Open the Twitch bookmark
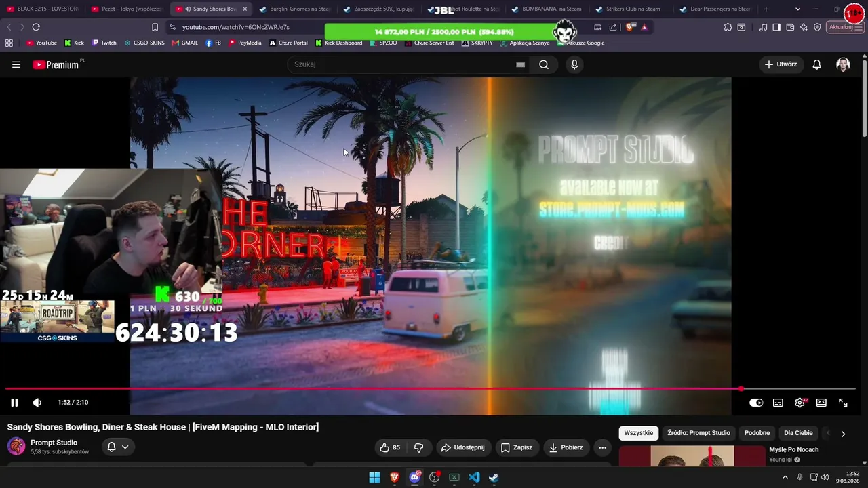868x488 pixels. point(104,43)
